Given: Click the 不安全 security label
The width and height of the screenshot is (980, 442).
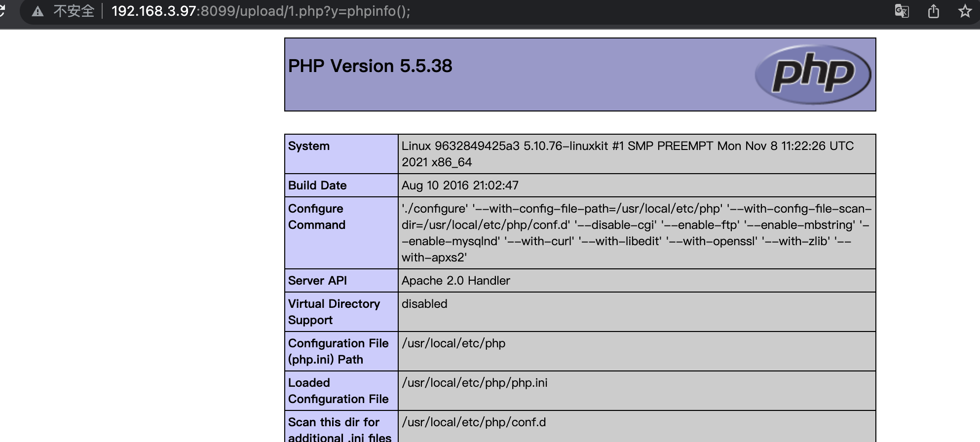Looking at the screenshot, I should tap(74, 11).
